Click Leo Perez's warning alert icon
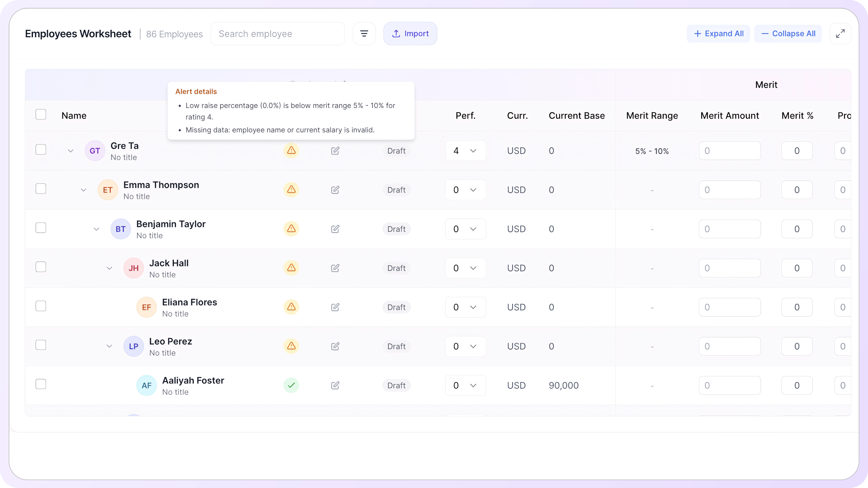The width and height of the screenshot is (868, 488). click(291, 346)
